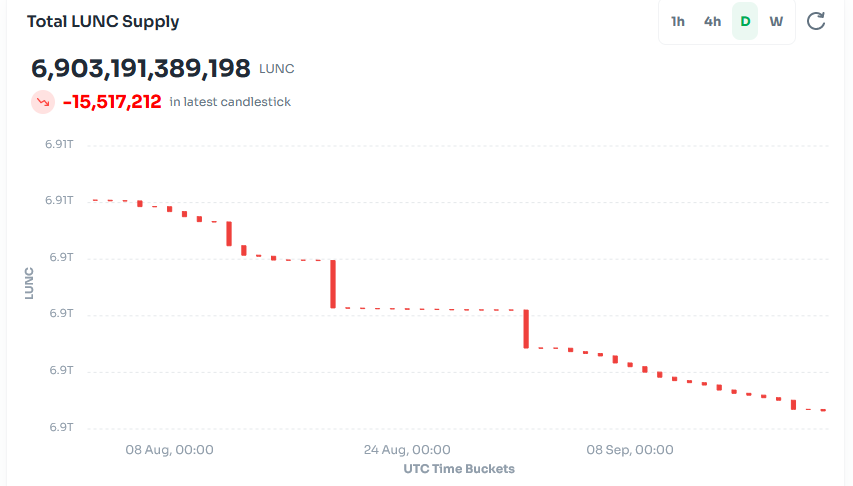Click the large red candlestick after 24 Aug

526,329
